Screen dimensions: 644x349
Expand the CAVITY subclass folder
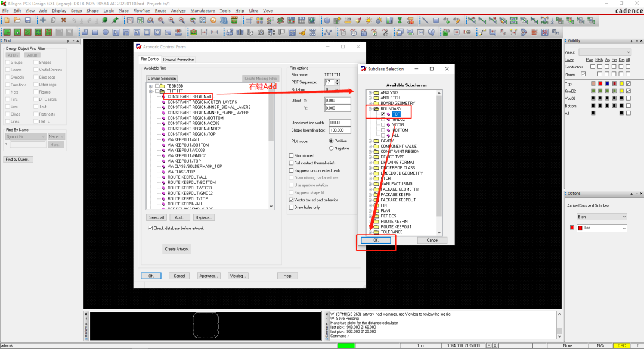point(370,141)
